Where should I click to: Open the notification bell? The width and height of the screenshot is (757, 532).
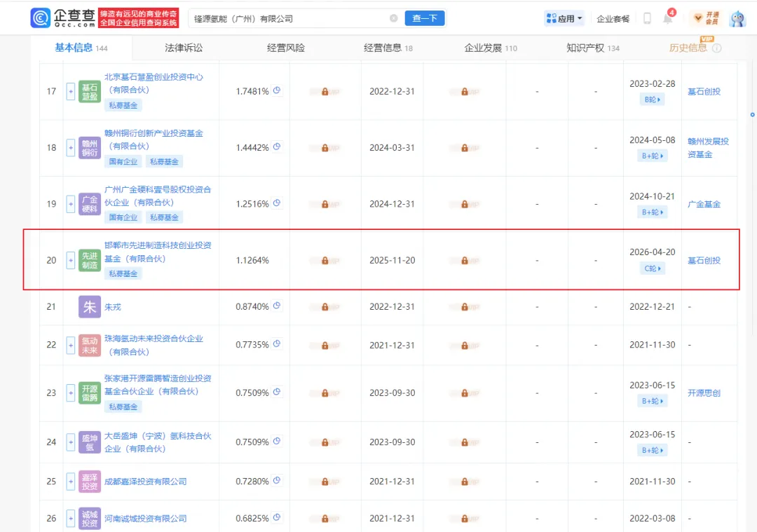(x=668, y=18)
